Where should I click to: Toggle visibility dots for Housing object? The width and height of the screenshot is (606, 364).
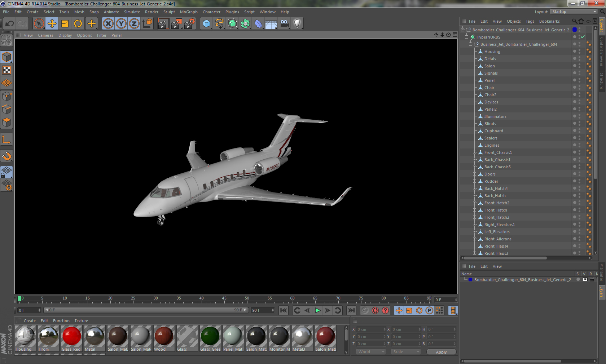coord(580,52)
